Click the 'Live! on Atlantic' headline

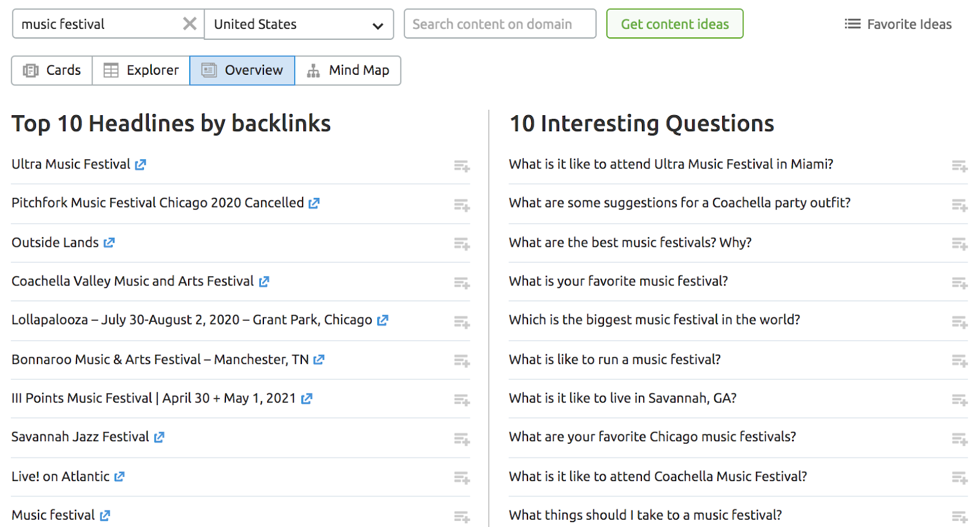61,477
